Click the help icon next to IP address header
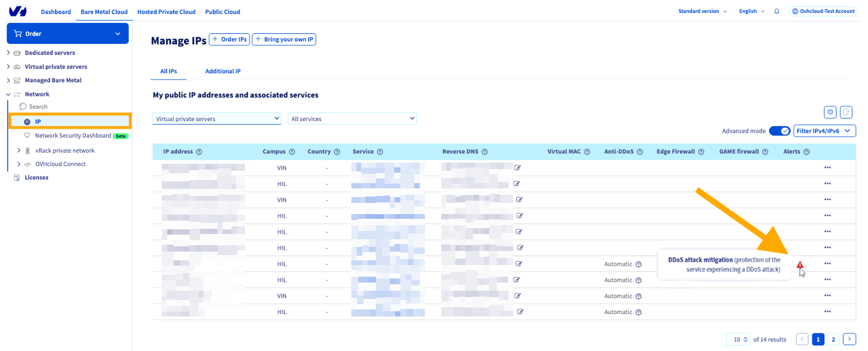868x351 pixels. pyautogui.click(x=199, y=151)
